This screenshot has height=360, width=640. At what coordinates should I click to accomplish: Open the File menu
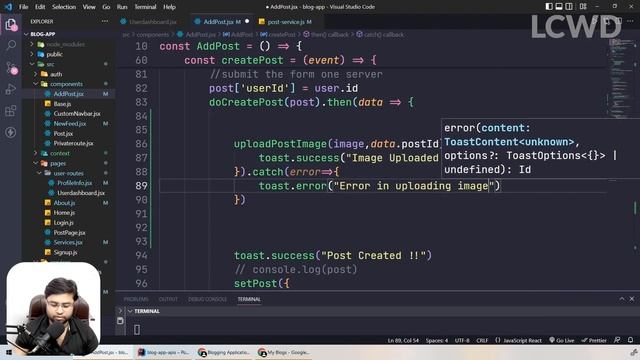click(x=24, y=7)
